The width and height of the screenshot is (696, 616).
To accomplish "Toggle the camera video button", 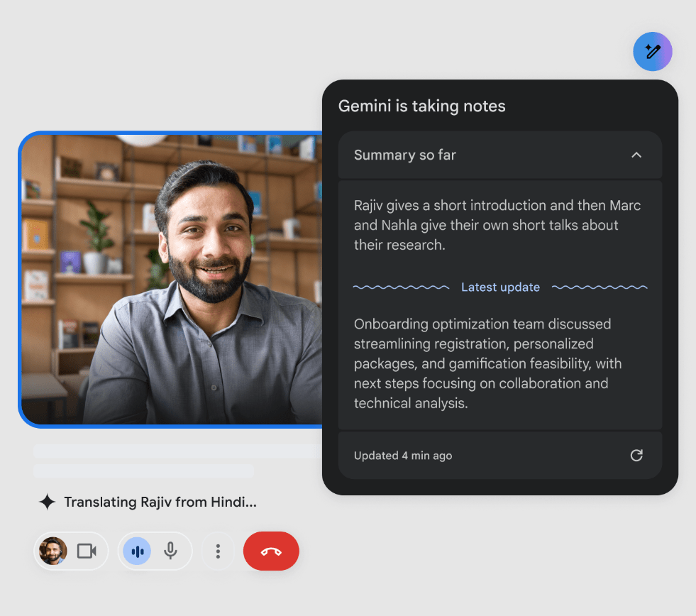I will tap(87, 551).
